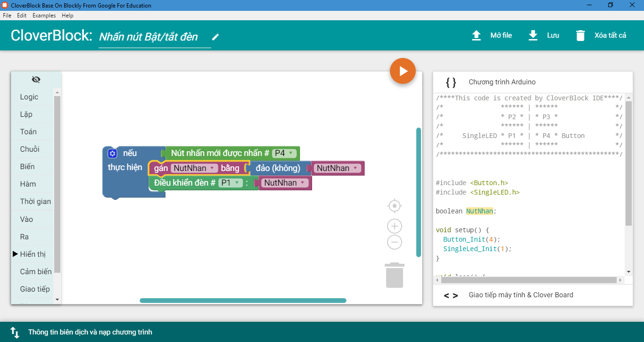Click the workspace trash can
Image resolution: width=644 pixels, height=342 pixels.
(x=395, y=275)
